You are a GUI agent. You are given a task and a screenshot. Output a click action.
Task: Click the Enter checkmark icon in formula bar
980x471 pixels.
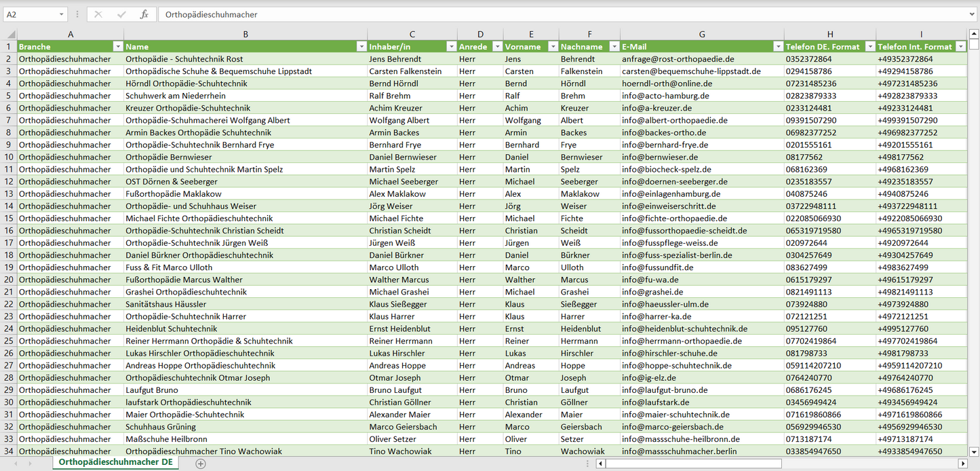click(121, 14)
